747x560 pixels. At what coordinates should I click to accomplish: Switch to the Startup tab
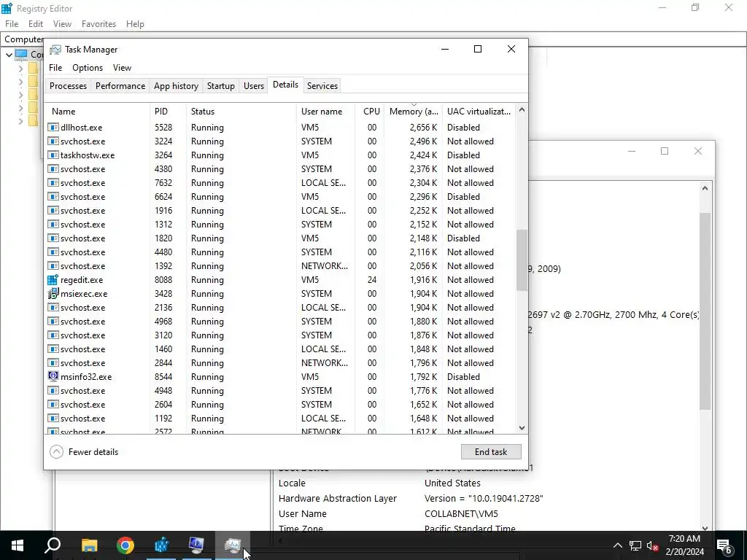coord(220,86)
